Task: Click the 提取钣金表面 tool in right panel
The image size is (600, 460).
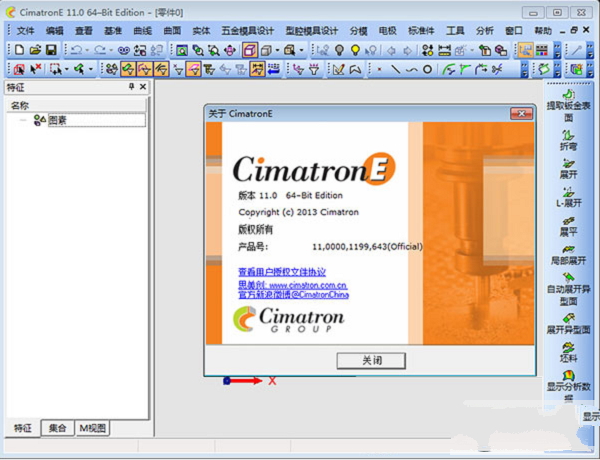Action: tap(568, 106)
